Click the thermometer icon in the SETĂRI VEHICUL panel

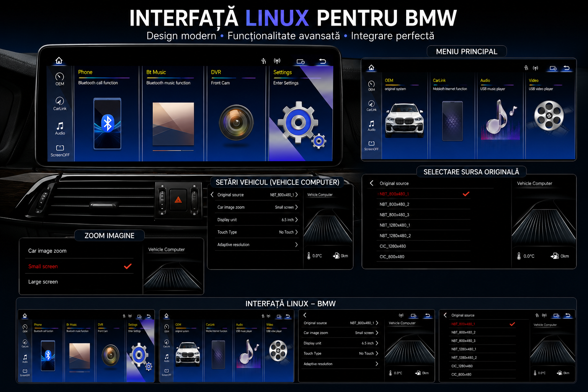tap(309, 256)
